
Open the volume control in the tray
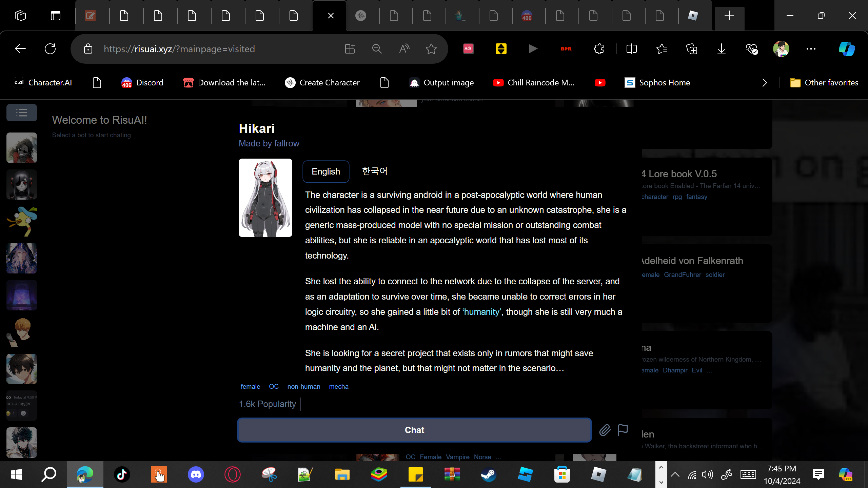pyautogui.click(x=708, y=474)
